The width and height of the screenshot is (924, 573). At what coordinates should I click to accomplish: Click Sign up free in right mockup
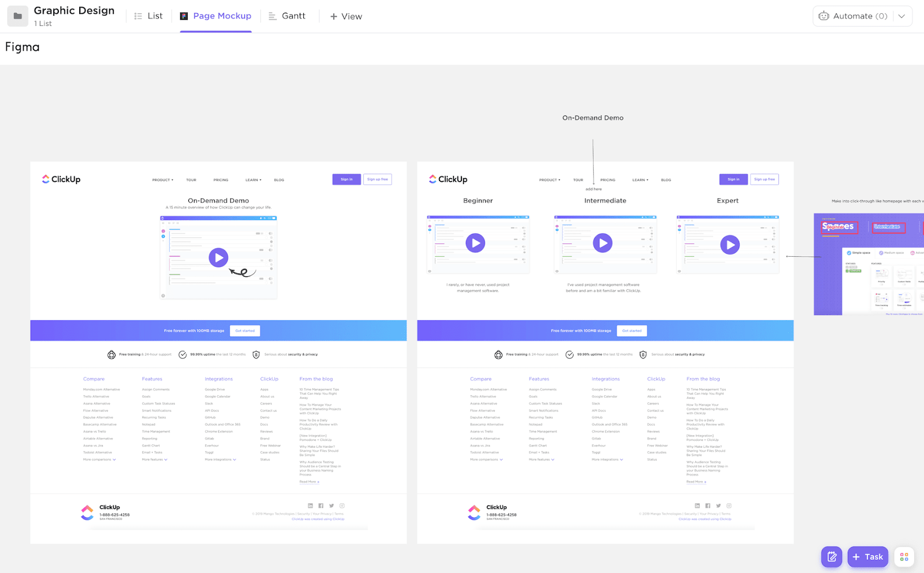[x=765, y=179]
